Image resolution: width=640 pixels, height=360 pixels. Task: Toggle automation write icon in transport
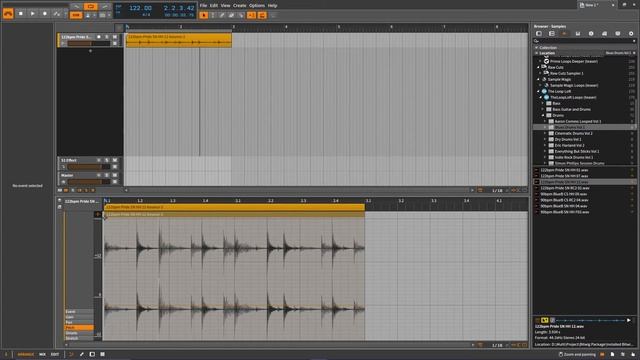pos(57,13)
